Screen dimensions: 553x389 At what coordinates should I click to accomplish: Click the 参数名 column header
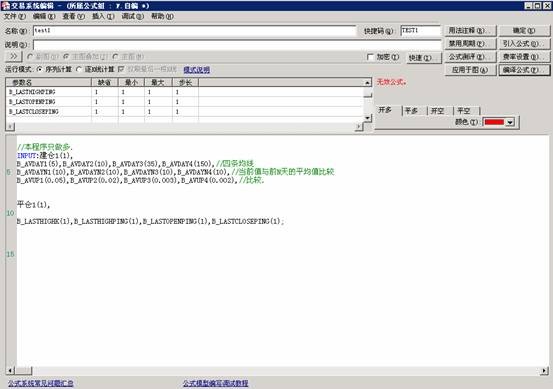pos(49,83)
